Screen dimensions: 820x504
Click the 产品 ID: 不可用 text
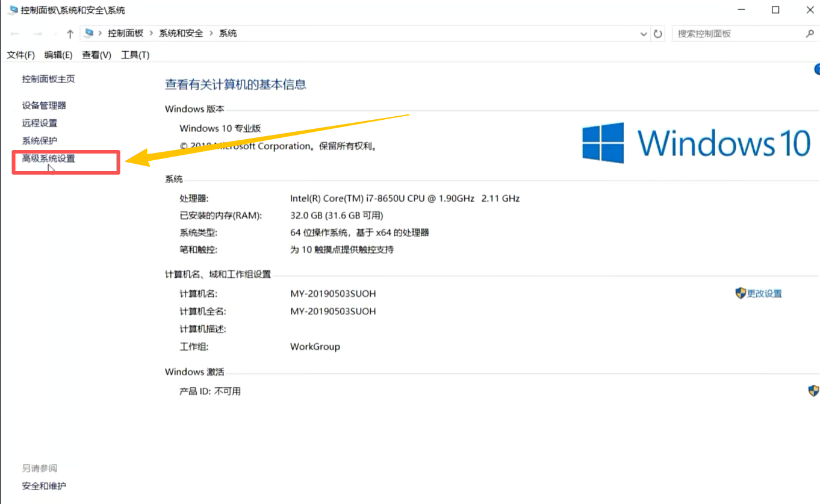[210, 391]
